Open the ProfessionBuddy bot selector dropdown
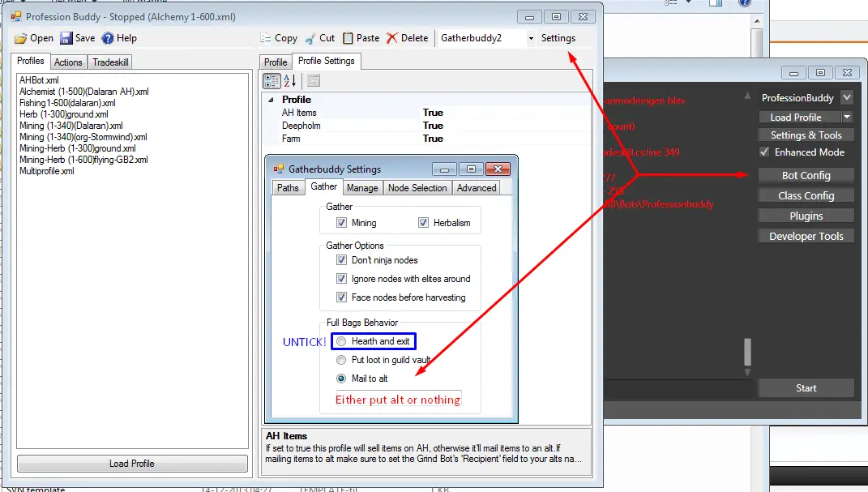This screenshot has height=492, width=868. 847,97
